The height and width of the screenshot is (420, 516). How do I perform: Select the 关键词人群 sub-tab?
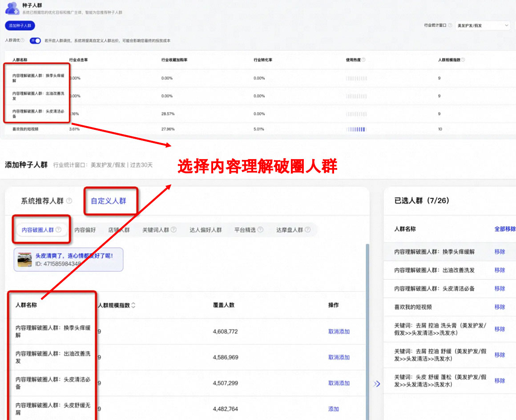155,230
